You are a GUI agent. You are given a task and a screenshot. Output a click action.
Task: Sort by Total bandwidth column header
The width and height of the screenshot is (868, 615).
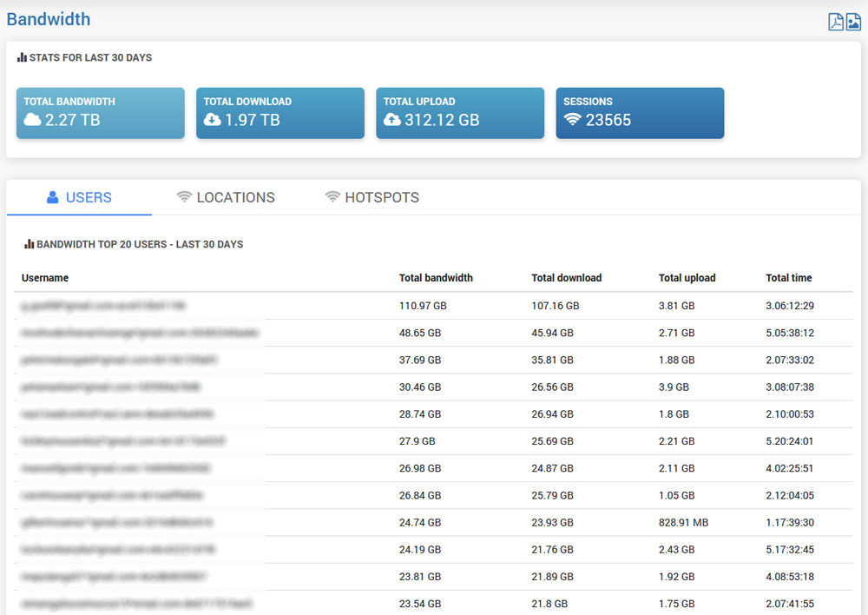pos(436,278)
